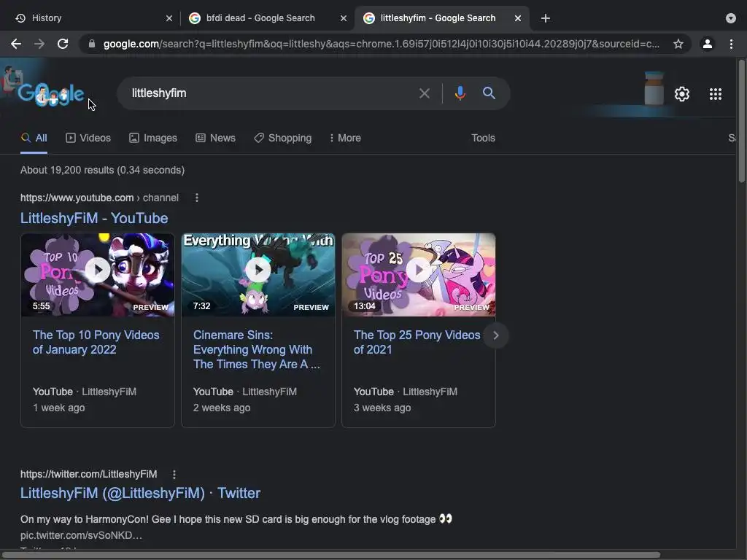Viewport: 747px width, 560px height.
Task: Click the Google doodle logo
Action: (x=50, y=93)
